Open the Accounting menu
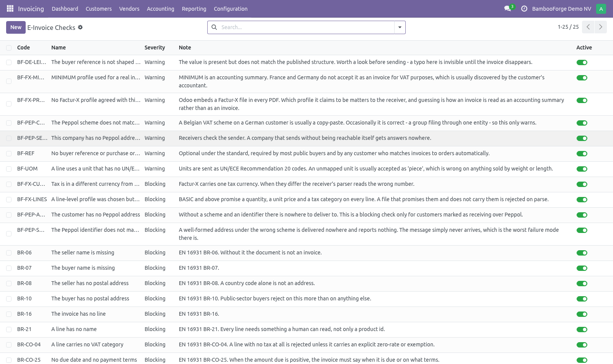This screenshot has width=613, height=364. click(161, 8)
